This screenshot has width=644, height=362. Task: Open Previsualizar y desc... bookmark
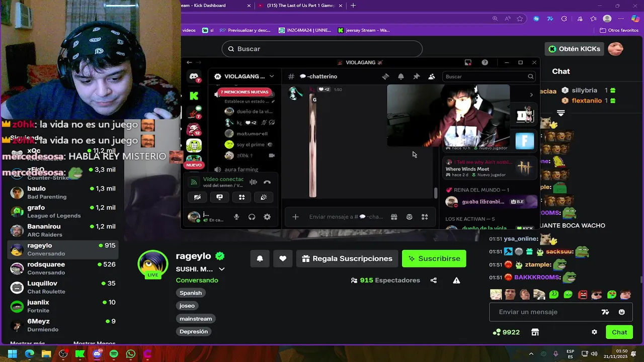coord(245,30)
